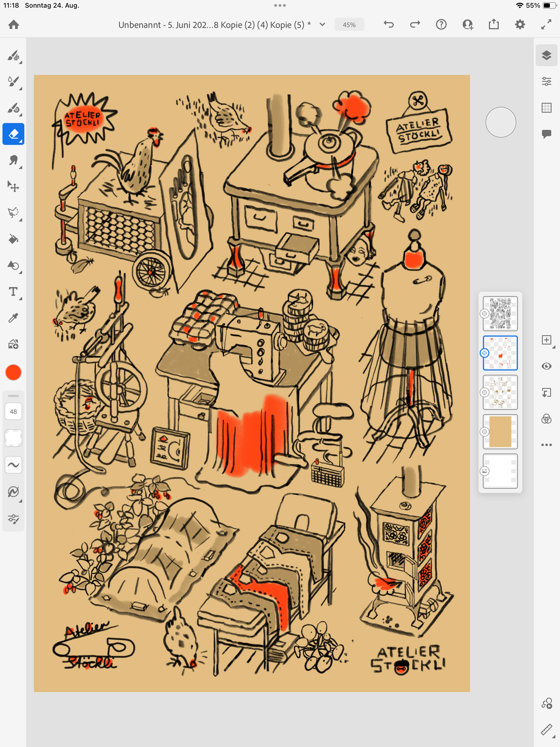Expand the document title dropdown chevron
Viewport: 560px width, 747px height.
coord(322,24)
